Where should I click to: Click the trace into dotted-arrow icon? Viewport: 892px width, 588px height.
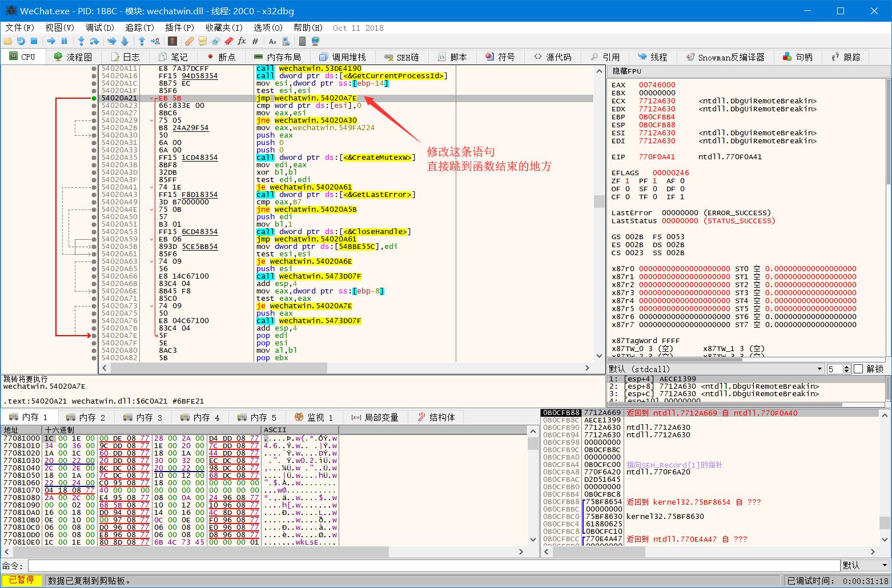point(112,41)
